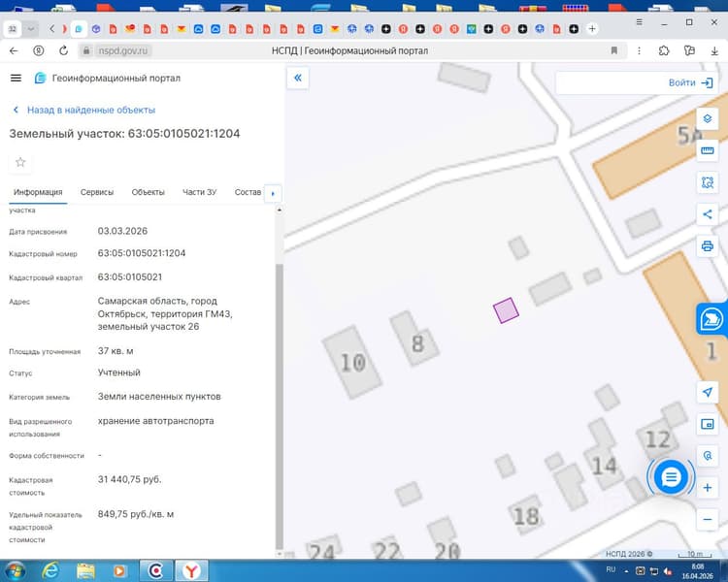Zoom in with the plus button
The image size is (728, 582).
click(x=707, y=488)
